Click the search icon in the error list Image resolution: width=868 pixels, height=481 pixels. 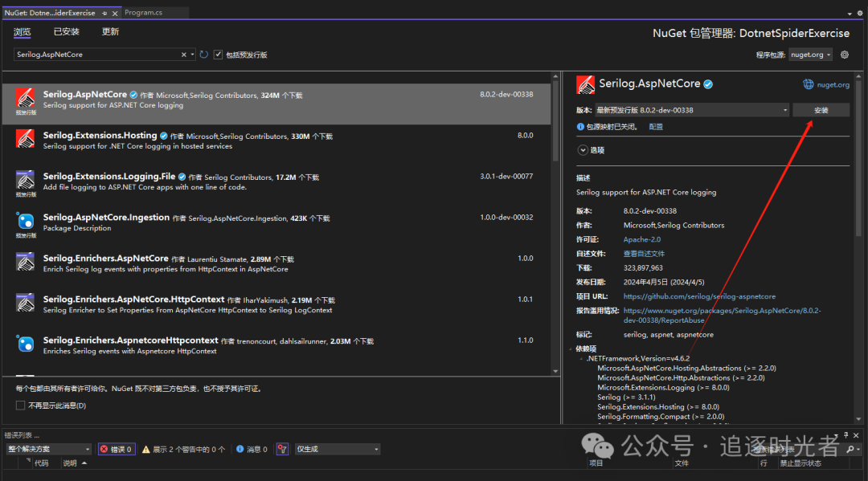850,449
